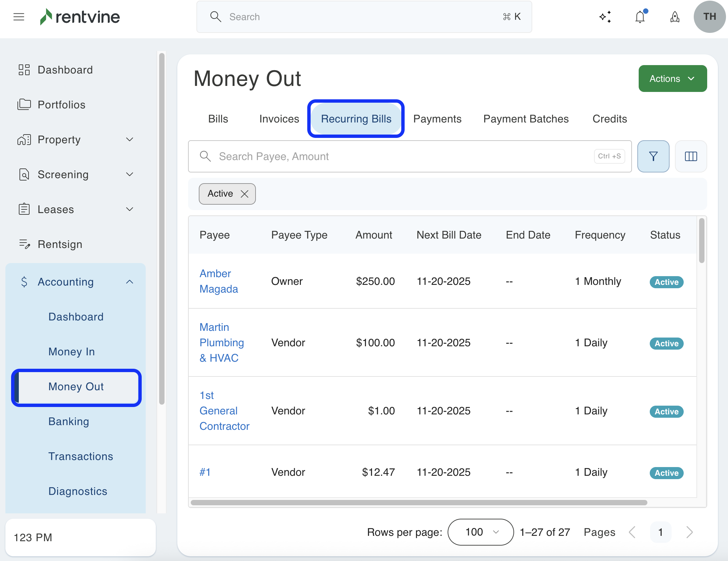Switch to the Payment Batches tab
Screen dimensions: 728x561
[x=526, y=119]
